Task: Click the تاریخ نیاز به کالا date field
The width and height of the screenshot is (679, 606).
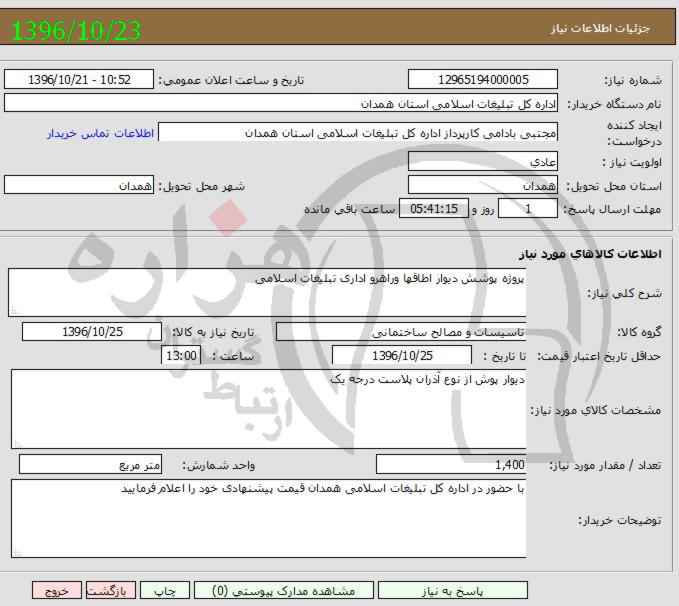Action: tap(92, 332)
